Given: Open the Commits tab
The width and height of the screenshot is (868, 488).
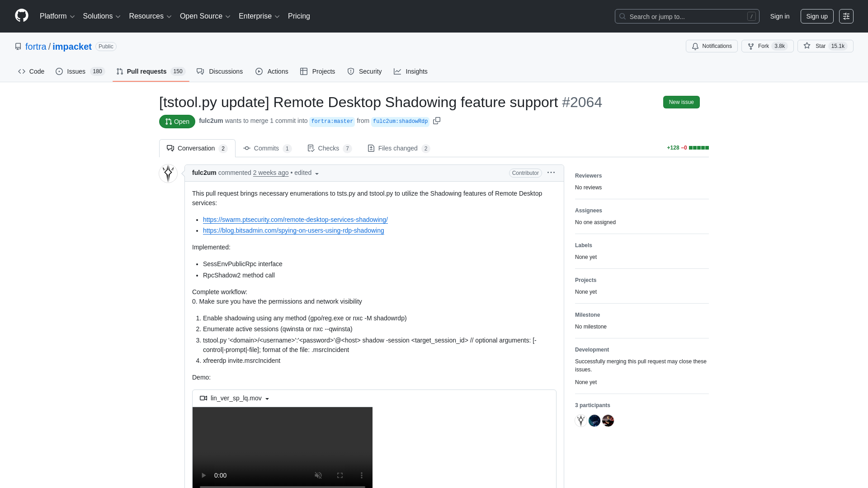Looking at the screenshot, I should tap(266, 148).
